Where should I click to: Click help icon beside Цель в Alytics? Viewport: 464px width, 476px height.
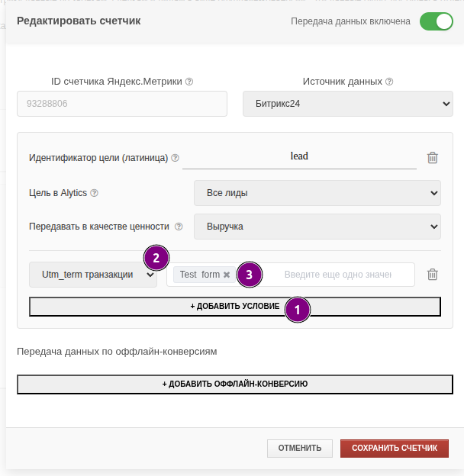coord(95,193)
